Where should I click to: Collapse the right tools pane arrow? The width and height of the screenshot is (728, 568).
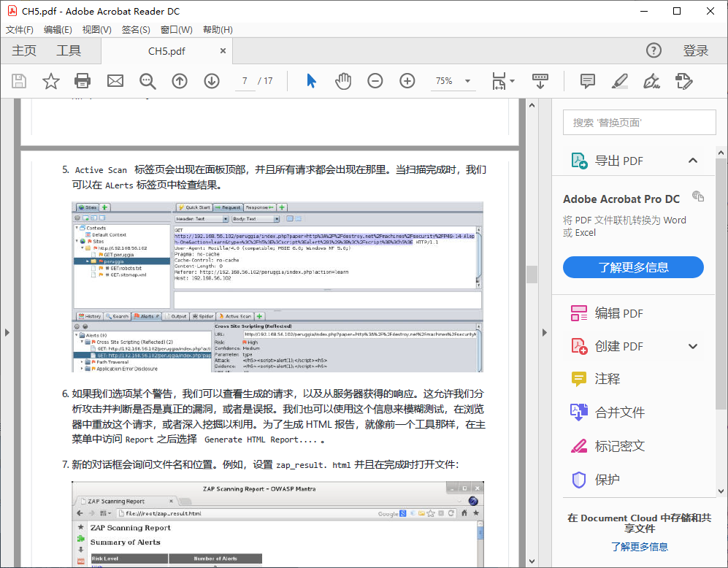pyautogui.click(x=545, y=332)
